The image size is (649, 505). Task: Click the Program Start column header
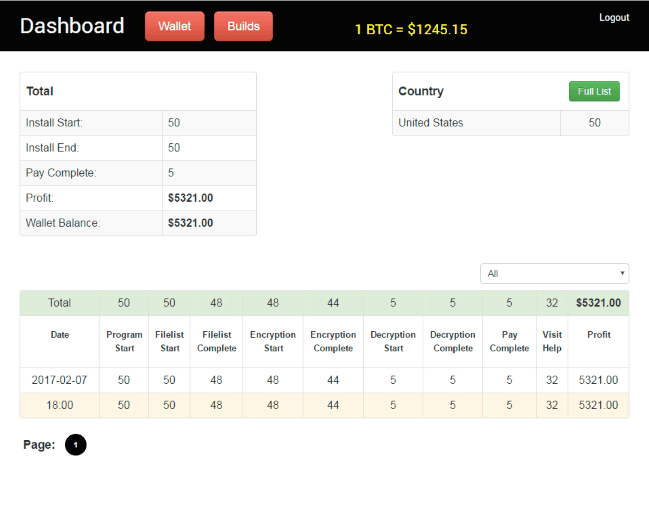124,341
